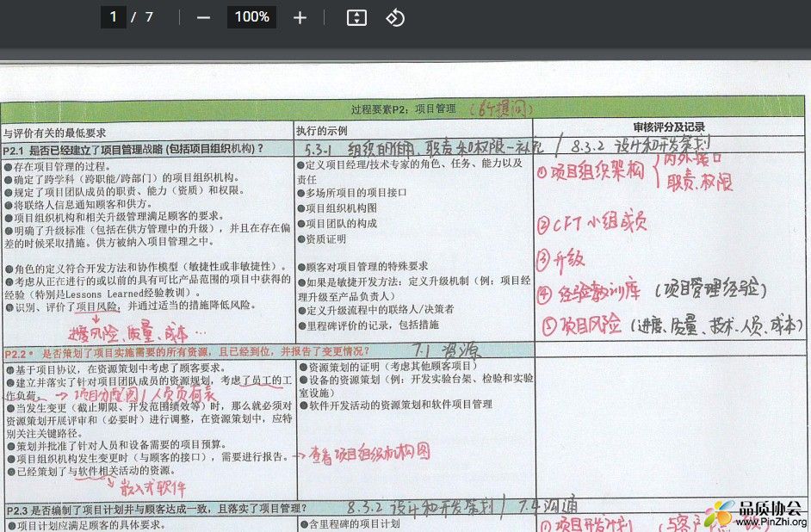The height and width of the screenshot is (532, 811).
Task: Click the 100% zoom level field
Action: [251, 17]
